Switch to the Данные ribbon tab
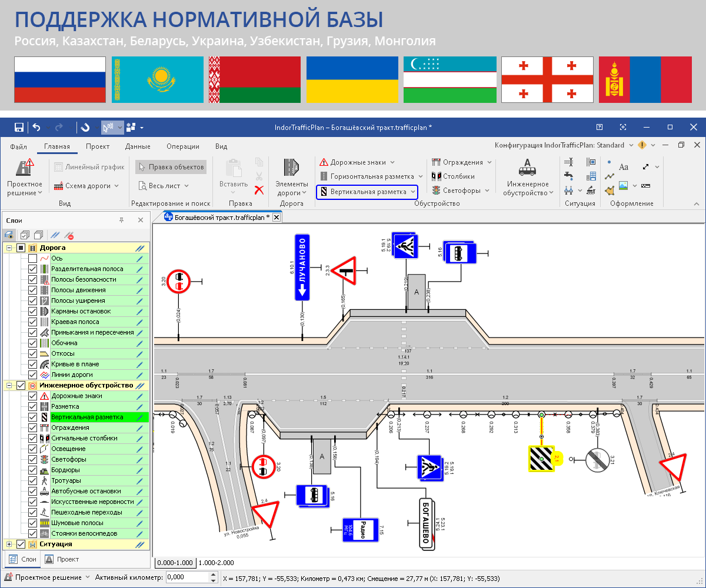 [138, 146]
